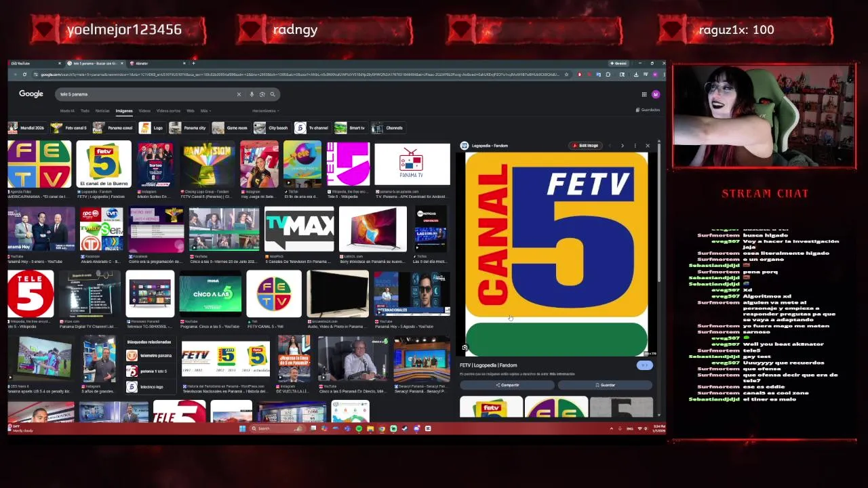Switch to the Noticias tab
The width and height of the screenshot is (868, 488).
click(x=102, y=110)
